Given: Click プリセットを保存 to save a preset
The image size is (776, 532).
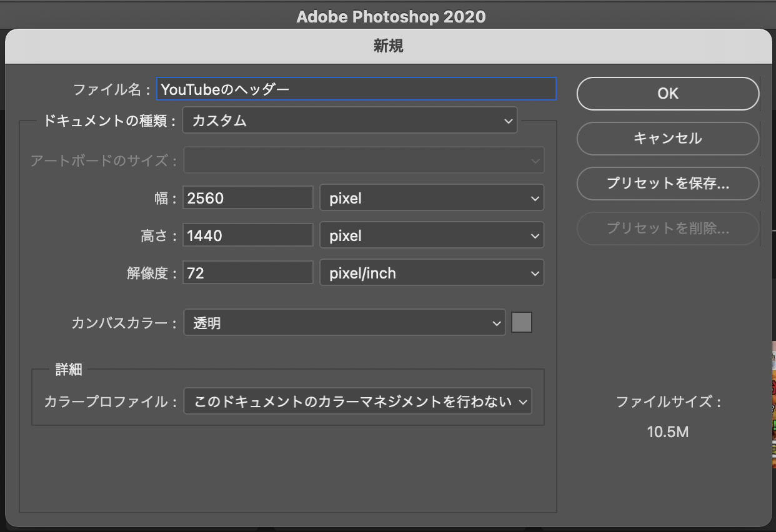Looking at the screenshot, I should point(667,184).
